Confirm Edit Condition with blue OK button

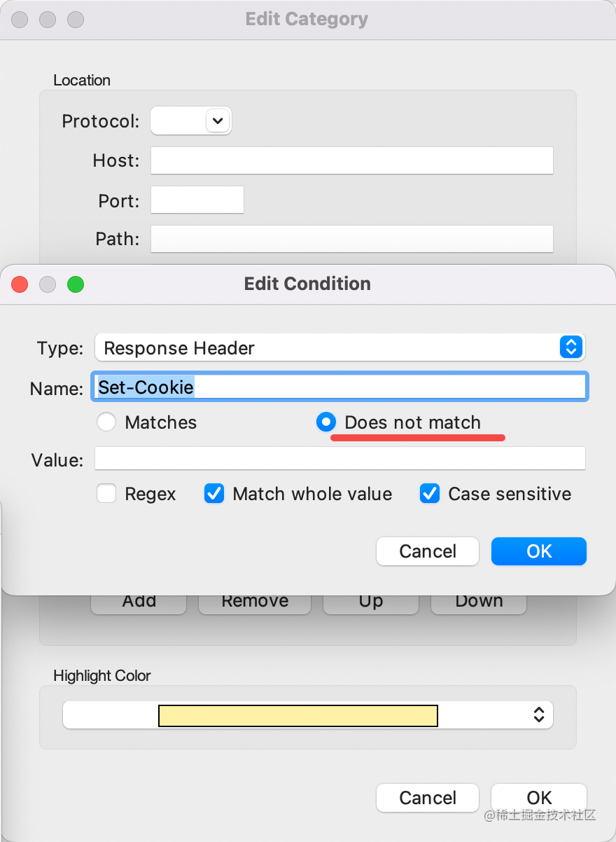click(x=539, y=551)
